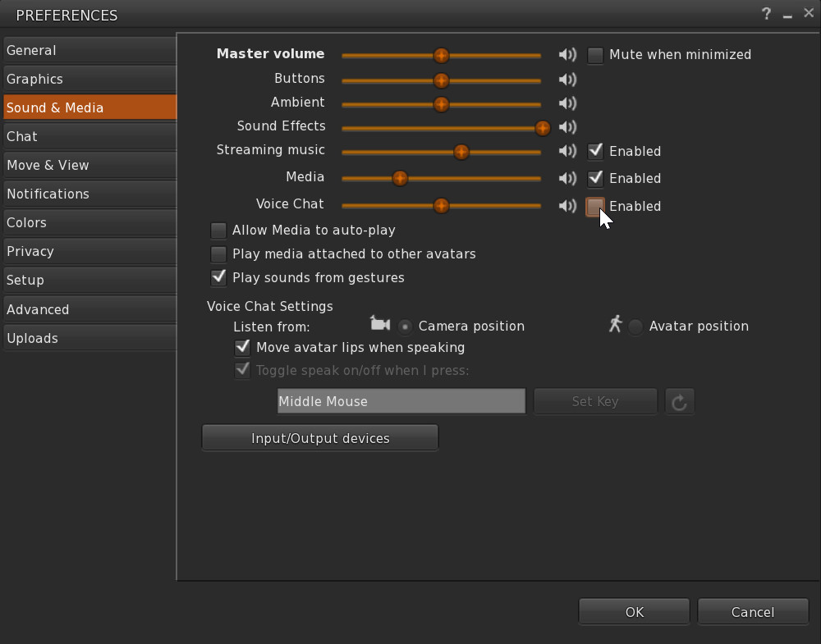The width and height of the screenshot is (821, 644).
Task: Mute the Media speaker icon
Action: click(566, 178)
